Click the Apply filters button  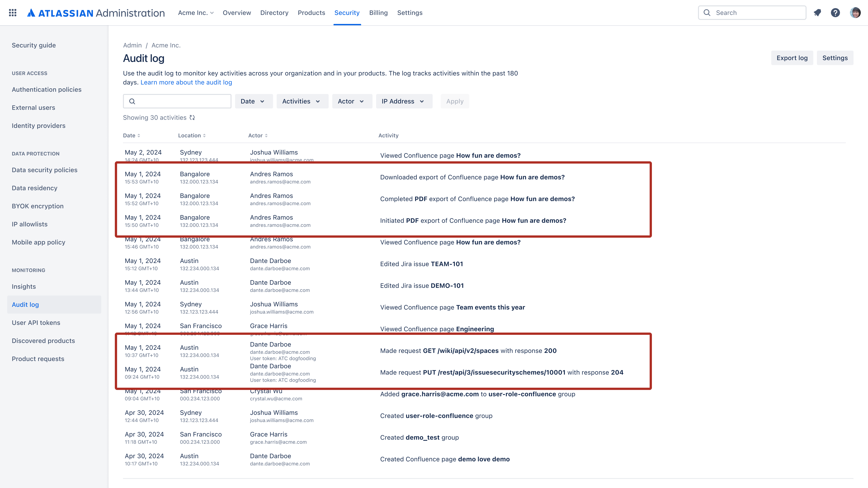[x=455, y=101]
